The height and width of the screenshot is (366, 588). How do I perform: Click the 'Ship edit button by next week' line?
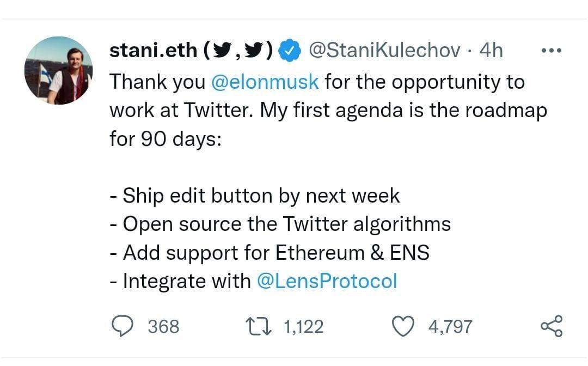tap(255, 196)
